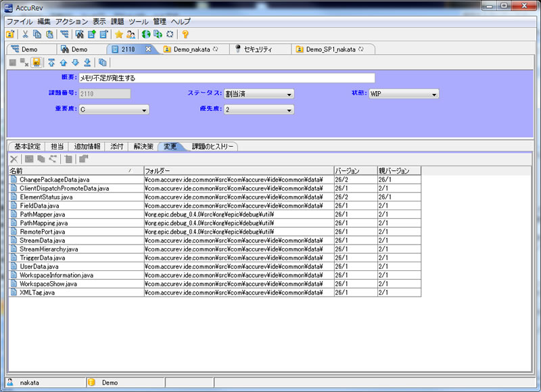This screenshot has height=392, width=541.
Task: Open the ステータス dropdown showing 割当済
Action: [259, 94]
